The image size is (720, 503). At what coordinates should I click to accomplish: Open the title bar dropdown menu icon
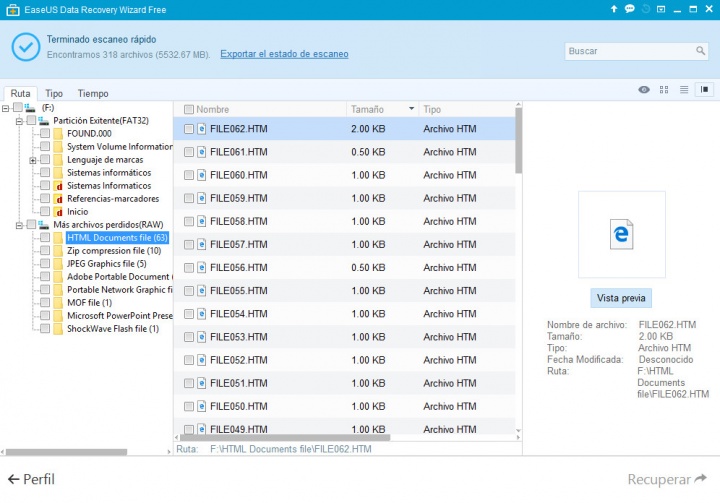[x=661, y=9]
